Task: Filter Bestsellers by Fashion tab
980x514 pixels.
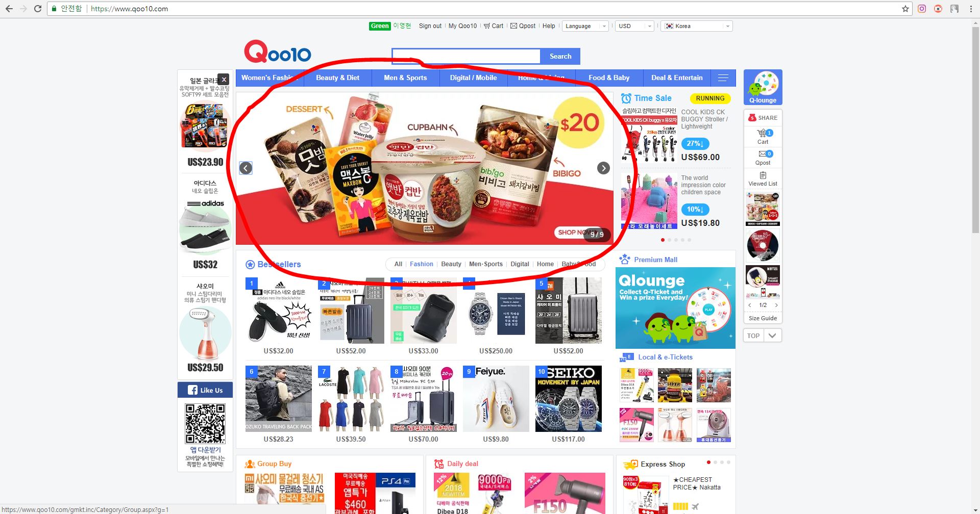Action: 421,264
